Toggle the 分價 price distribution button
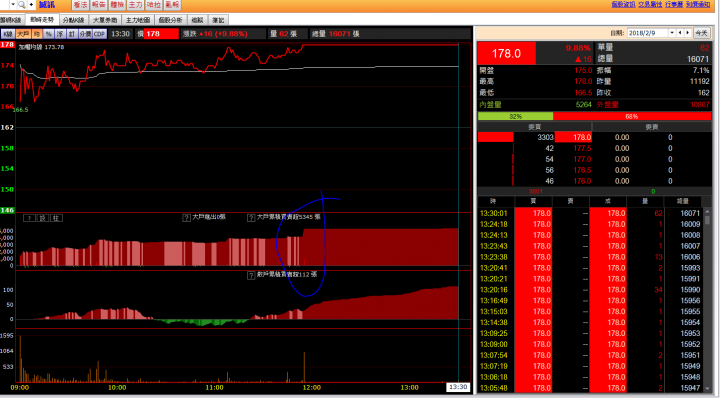Viewport: 720px width, 398px height. tap(85, 34)
